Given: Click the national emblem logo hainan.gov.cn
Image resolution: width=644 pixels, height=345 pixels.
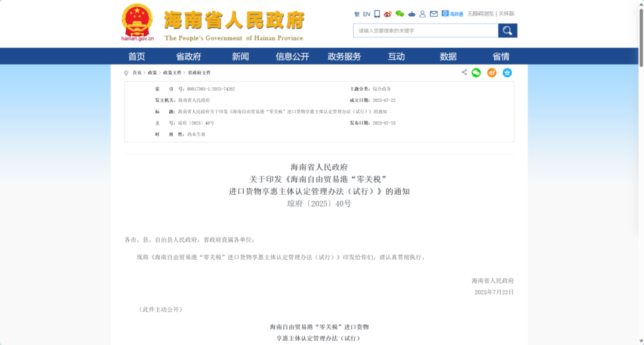Looking at the screenshot, I should (x=137, y=22).
